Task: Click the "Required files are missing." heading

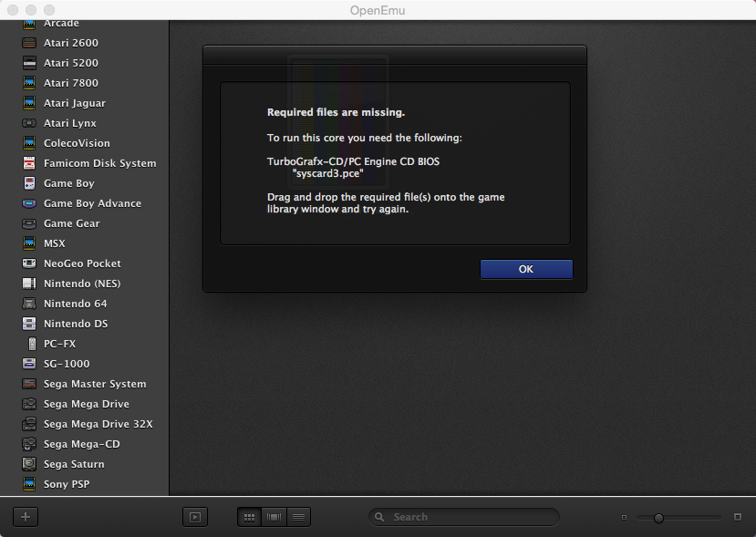Action: click(337, 112)
